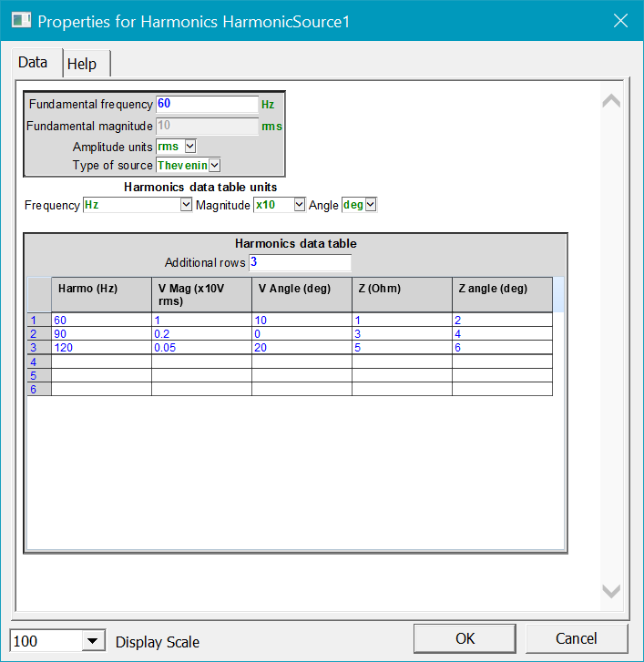Click the V Mag cell 0.2
The image size is (644, 662).
(x=201, y=333)
